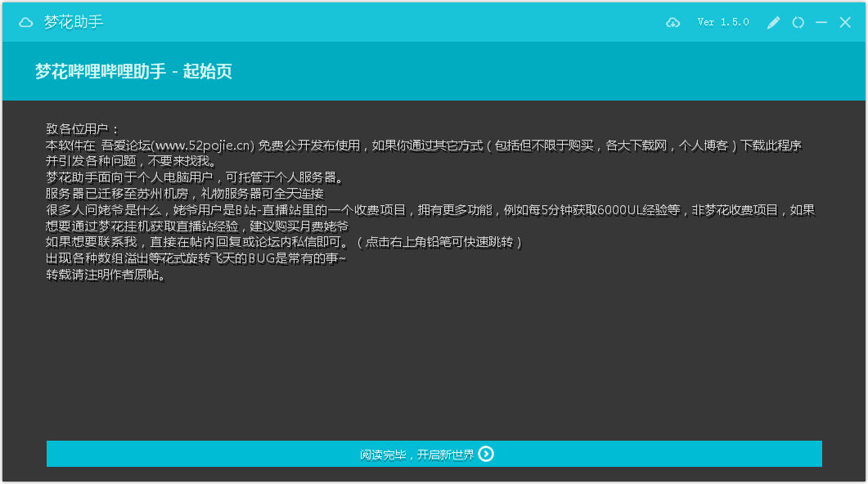
Task: Minimize the 梦花助手 window
Action: point(821,23)
